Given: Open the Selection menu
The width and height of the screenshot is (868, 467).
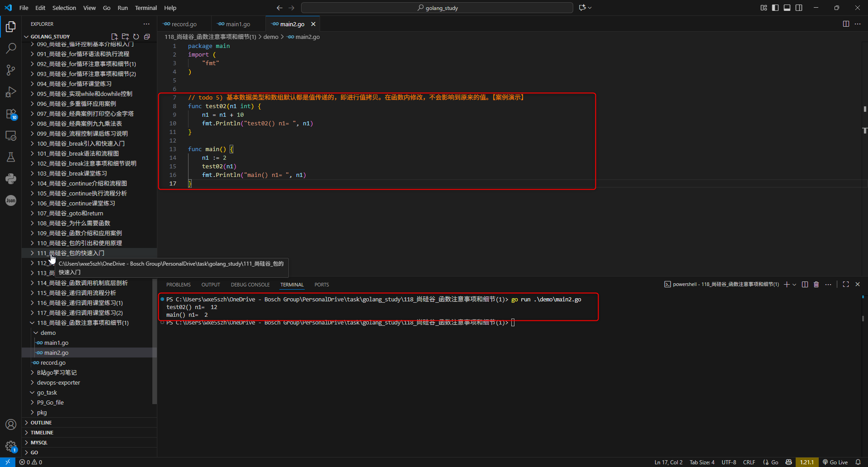Looking at the screenshot, I should (x=64, y=8).
